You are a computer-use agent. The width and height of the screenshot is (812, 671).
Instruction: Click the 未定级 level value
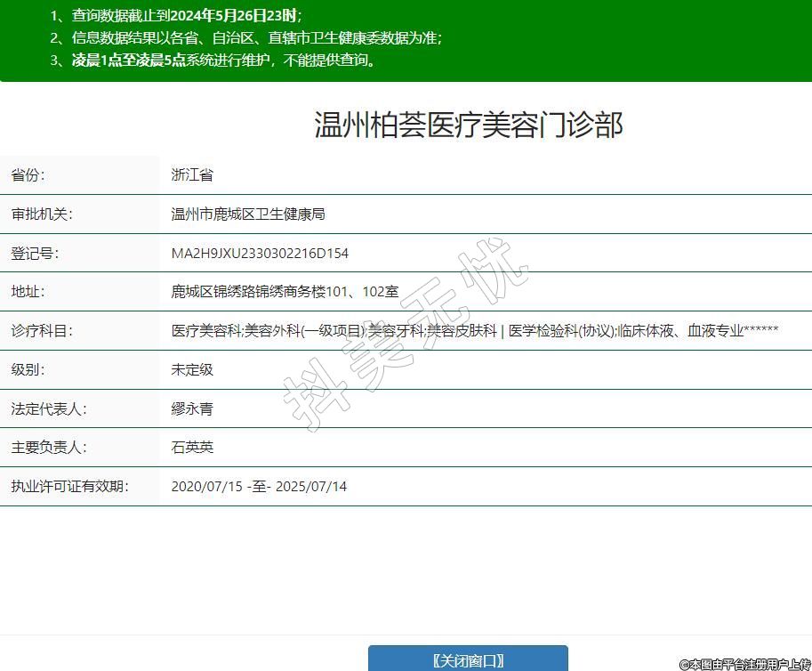coord(192,369)
